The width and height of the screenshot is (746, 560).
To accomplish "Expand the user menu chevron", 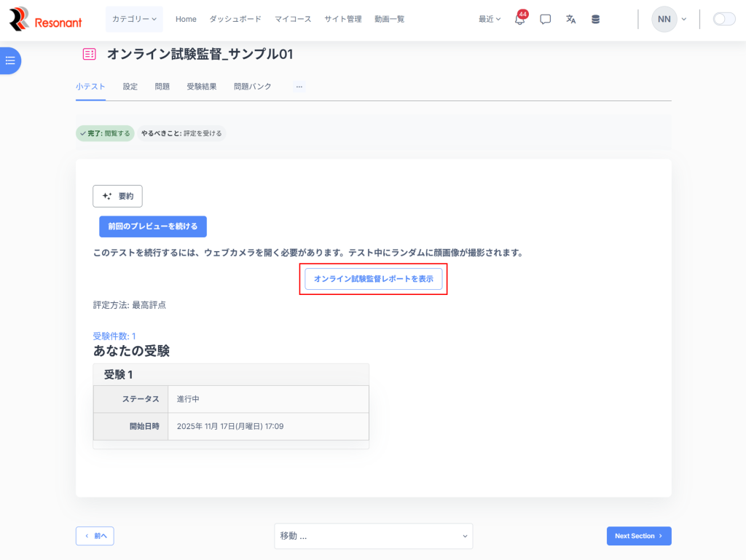I will coord(684,20).
